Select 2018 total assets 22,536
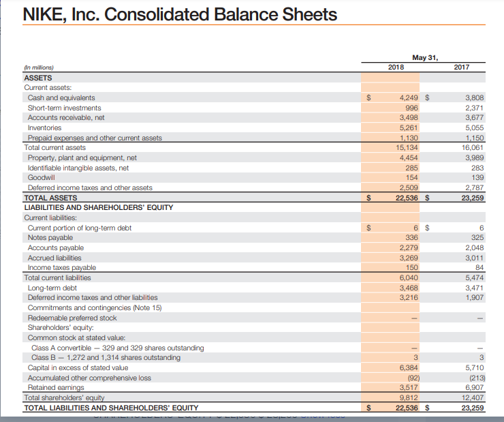504x422 pixels. (x=407, y=198)
